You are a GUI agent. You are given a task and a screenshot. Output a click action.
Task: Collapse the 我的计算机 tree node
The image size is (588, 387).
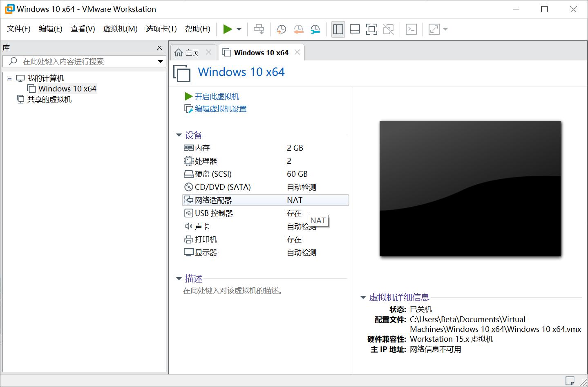coord(10,78)
